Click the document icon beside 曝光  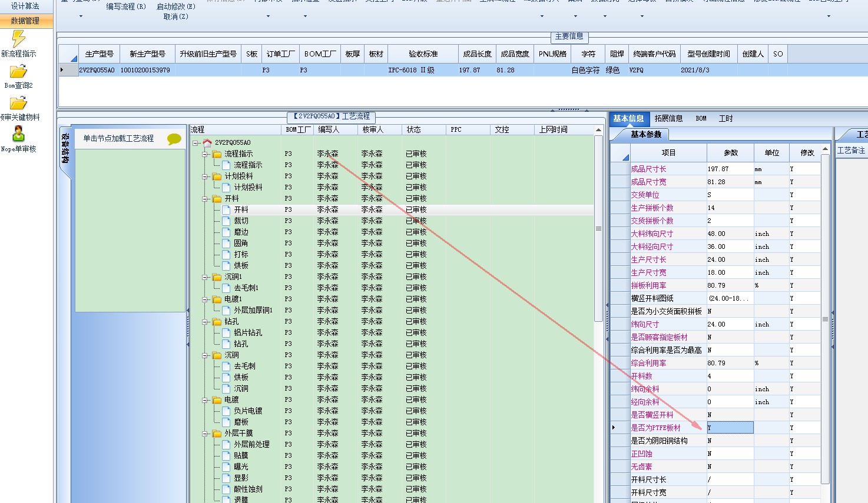click(226, 467)
